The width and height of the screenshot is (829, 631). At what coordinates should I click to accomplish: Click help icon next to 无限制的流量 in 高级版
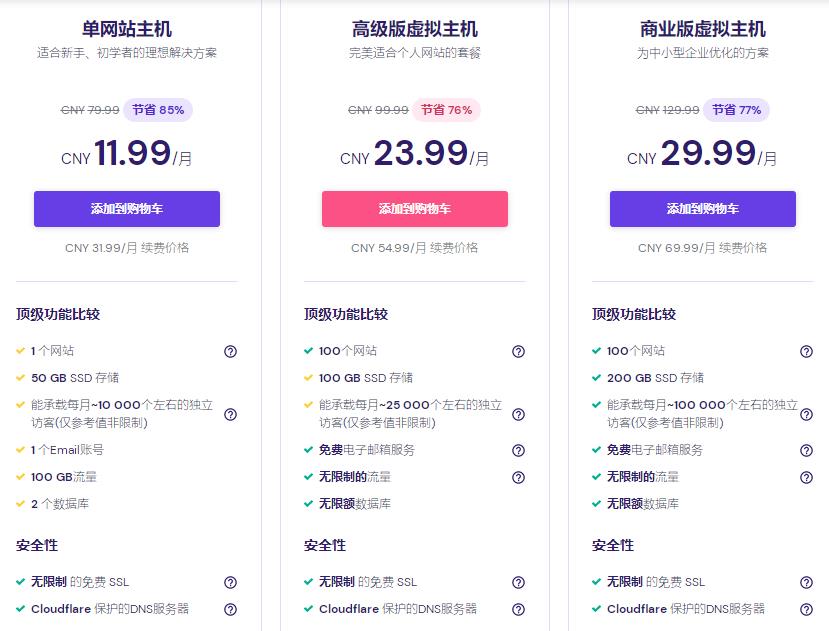point(518,477)
